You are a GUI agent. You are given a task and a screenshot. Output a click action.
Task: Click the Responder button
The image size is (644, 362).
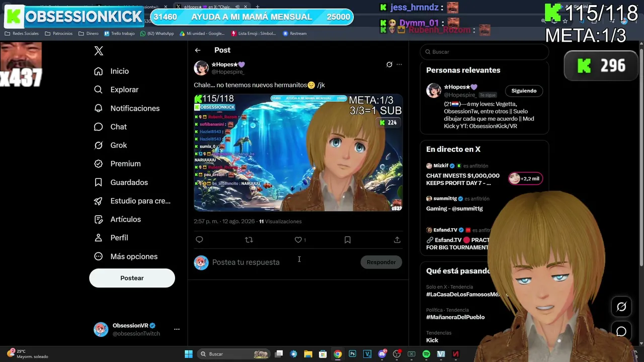pyautogui.click(x=381, y=262)
